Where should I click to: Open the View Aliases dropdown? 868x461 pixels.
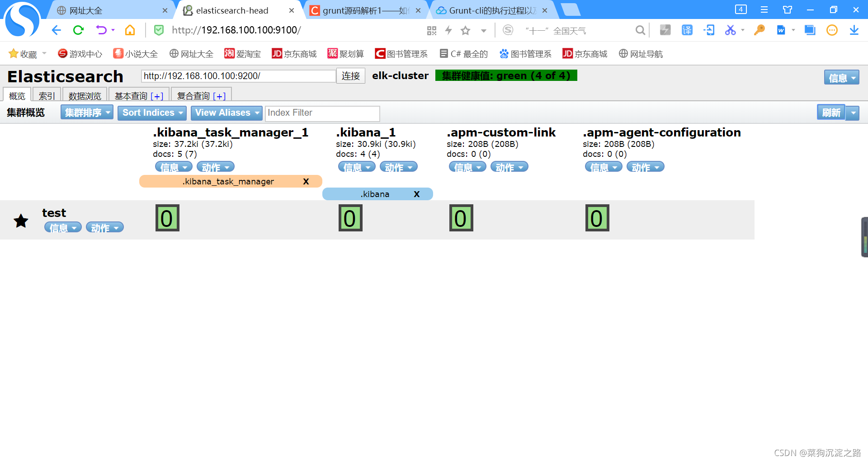[x=226, y=113]
